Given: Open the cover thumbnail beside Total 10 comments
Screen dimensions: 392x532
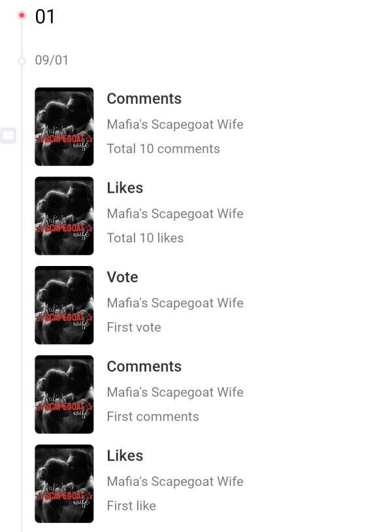Looking at the screenshot, I should click(64, 127).
